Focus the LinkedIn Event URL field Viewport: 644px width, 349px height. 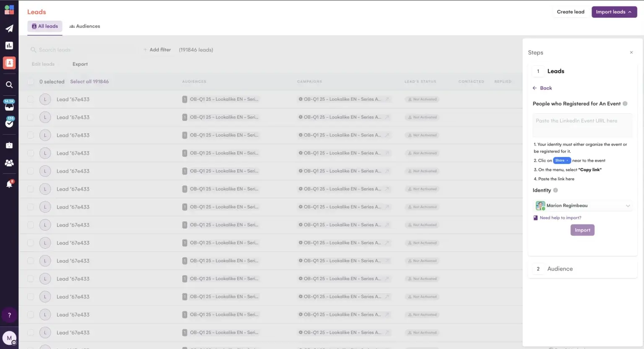(582, 125)
